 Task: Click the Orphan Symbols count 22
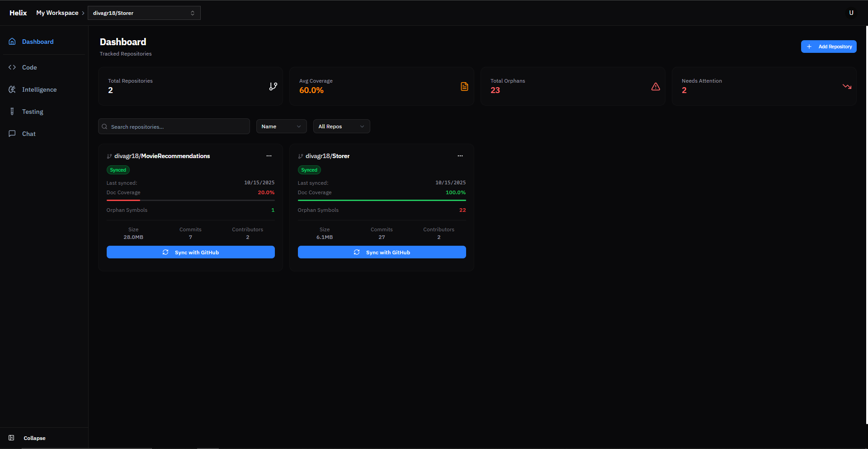(x=462, y=210)
